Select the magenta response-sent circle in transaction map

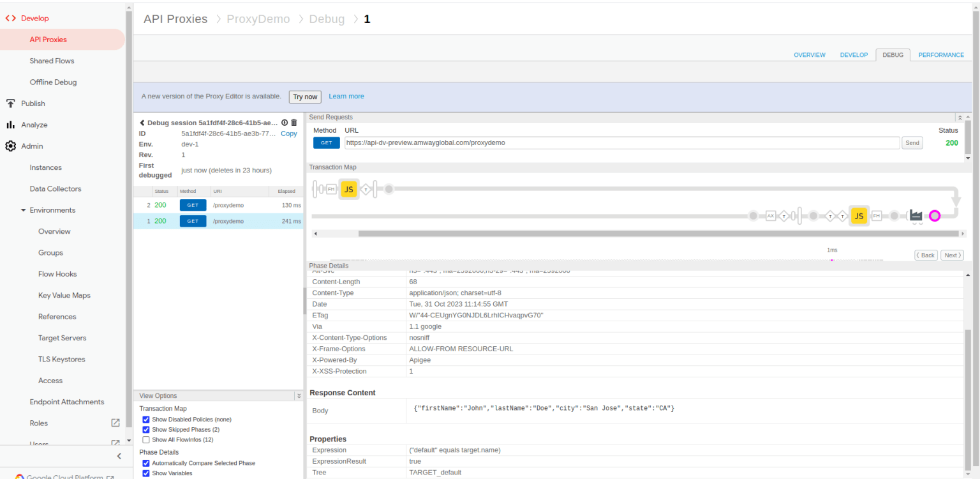click(x=935, y=216)
